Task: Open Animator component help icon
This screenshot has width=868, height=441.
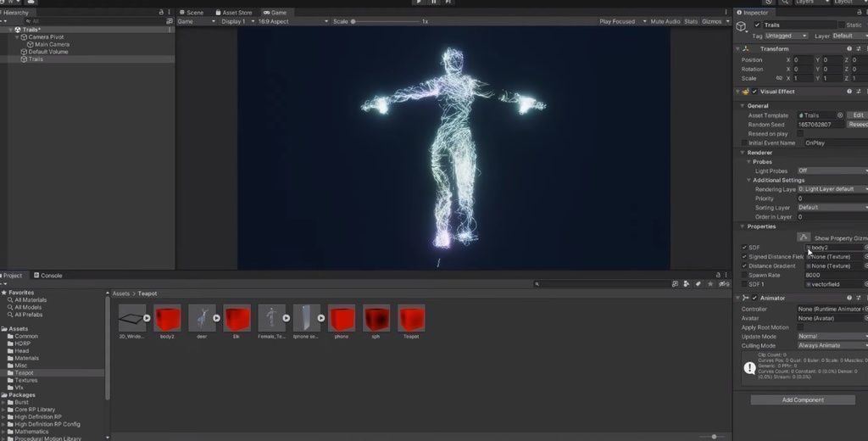Action: click(x=849, y=298)
